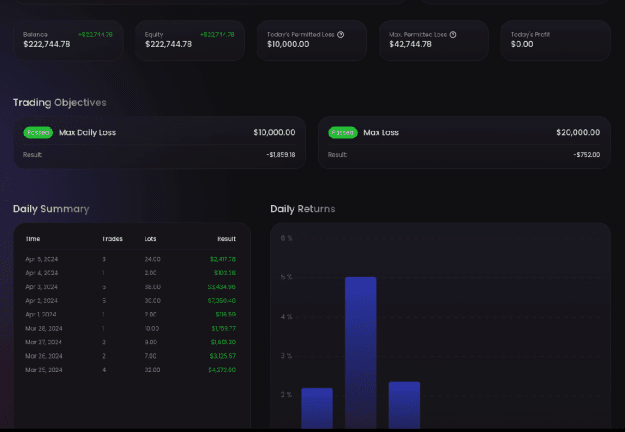Viewport: 625px width, 432px height.
Task: Click the Max Loss objective title
Action: click(x=381, y=132)
